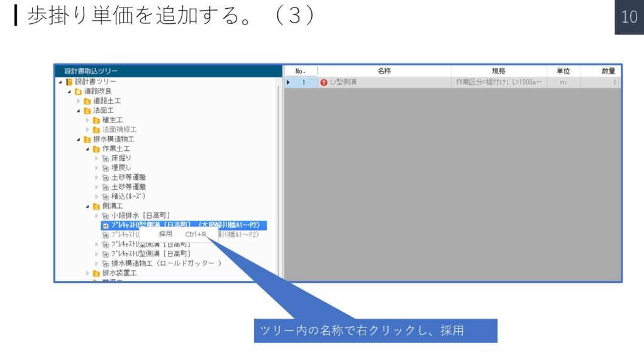Expand the 積込(ルーズ) tree node
The image size is (644, 362).
97,196
